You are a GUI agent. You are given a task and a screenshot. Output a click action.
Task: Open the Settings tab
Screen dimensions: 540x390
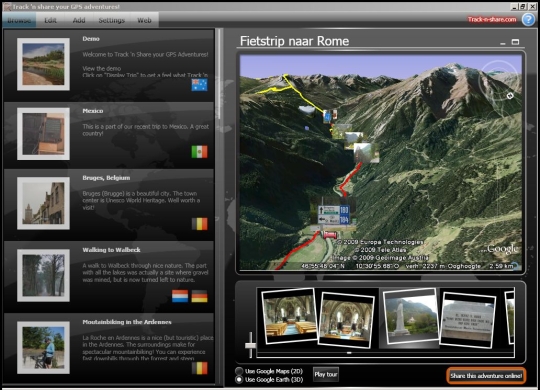coord(112,20)
